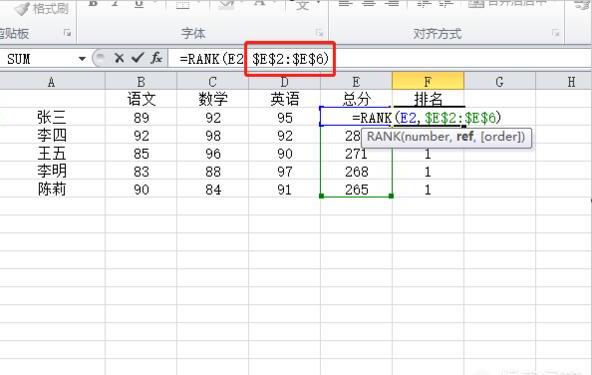The width and height of the screenshot is (592, 375).
Task: Select highlighted column F header
Action: point(428,82)
